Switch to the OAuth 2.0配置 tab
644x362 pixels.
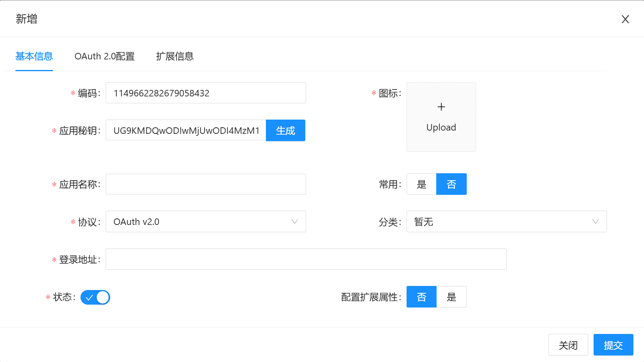(x=104, y=56)
